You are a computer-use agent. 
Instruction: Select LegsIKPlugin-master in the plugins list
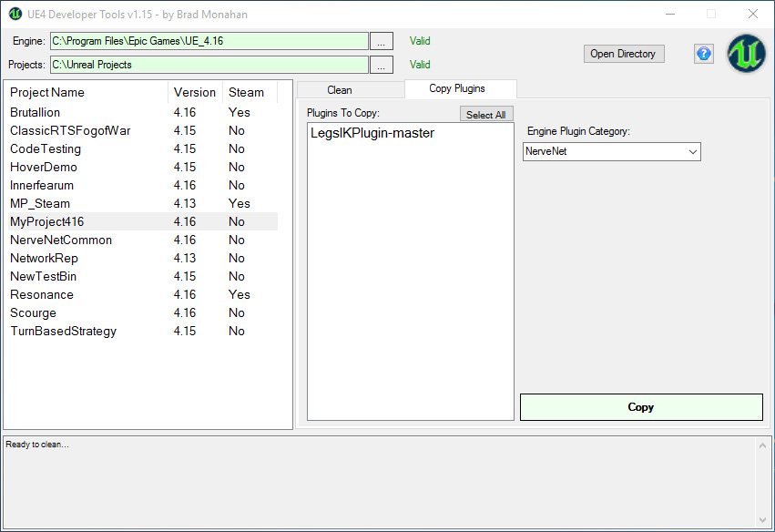(372, 133)
